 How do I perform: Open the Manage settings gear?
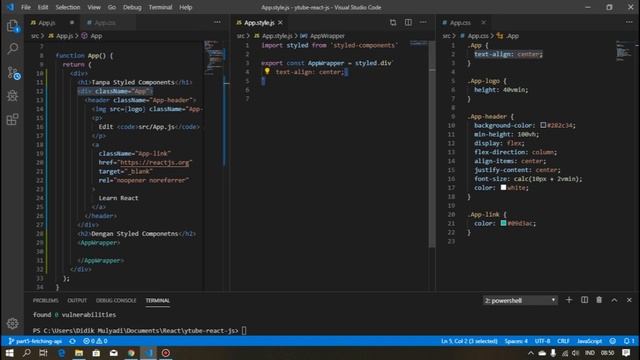pos(13,323)
